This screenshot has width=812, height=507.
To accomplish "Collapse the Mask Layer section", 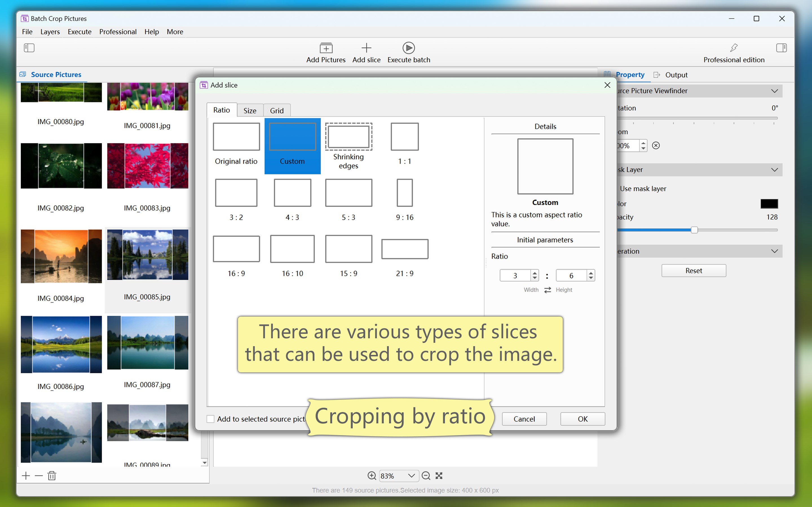I will pyautogui.click(x=774, y=170).
